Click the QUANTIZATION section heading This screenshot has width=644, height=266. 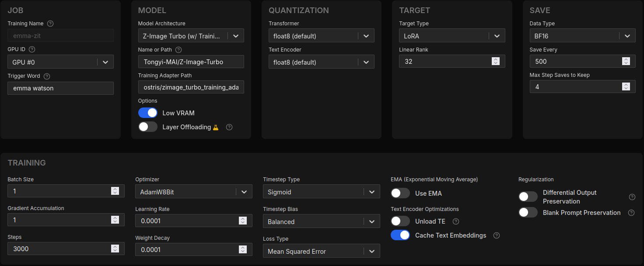click(x=299, y=10)
